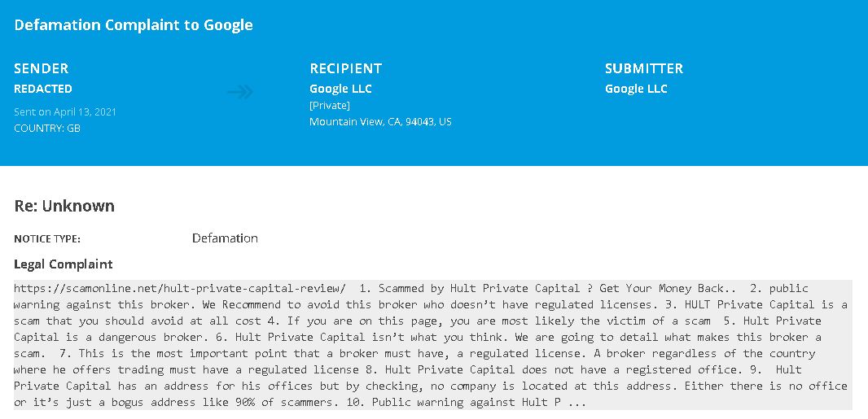Click the COUNTRY: GB text
Image resolution: width=868 pixels, height=419 pixels.
pos(47,129)
